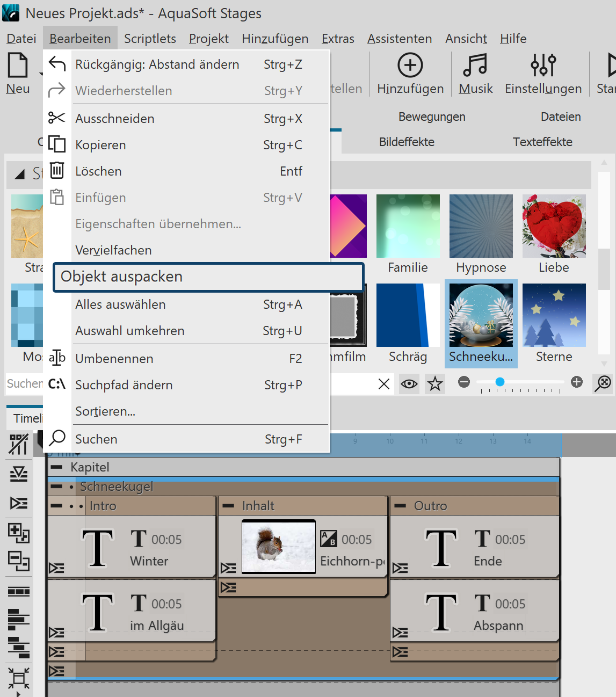Viewport: 616px width, 697px height.
Task: Click the reset zoom magnifier icon
Action: (603, 383)
